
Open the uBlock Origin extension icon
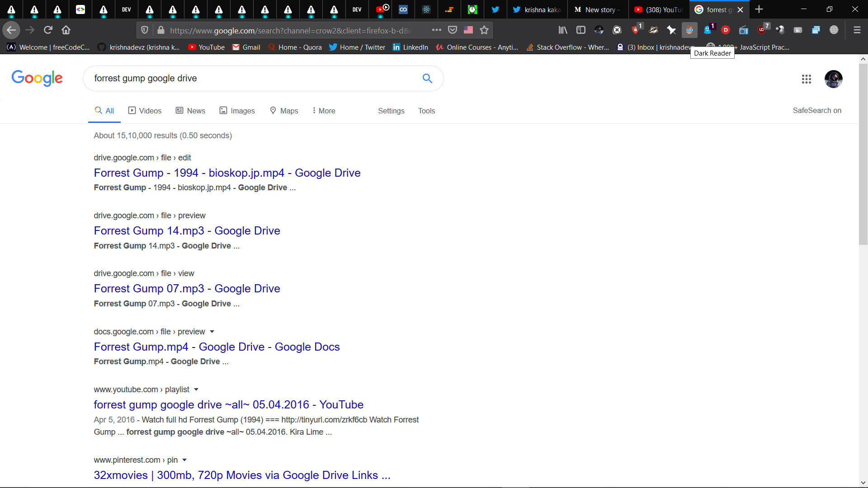click(x=762, y=29)
